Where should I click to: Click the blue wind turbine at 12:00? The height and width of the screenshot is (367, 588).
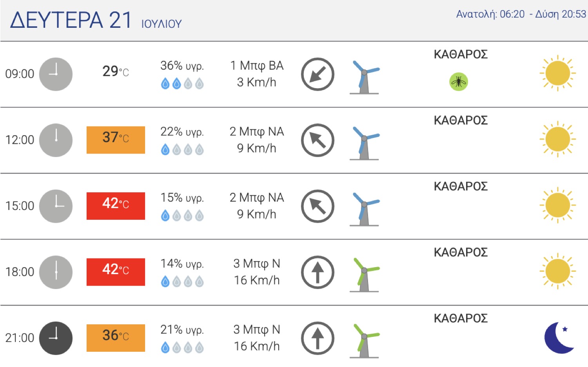[365, 143]
